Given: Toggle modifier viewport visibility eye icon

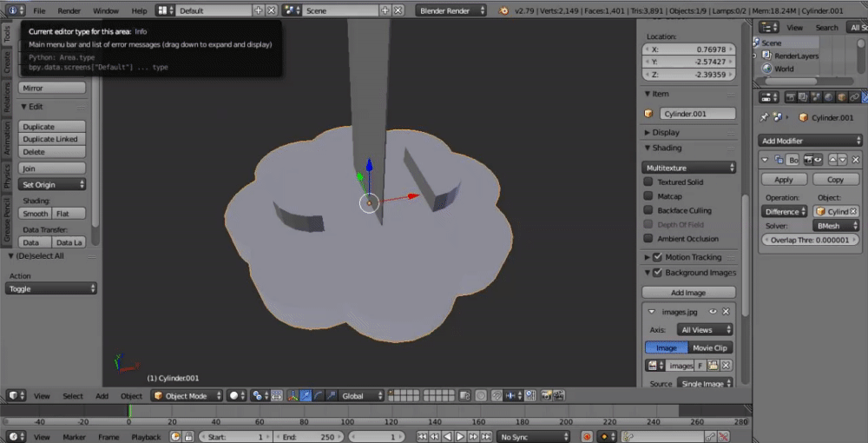Looking at the screenshot, I should point(817,160).
